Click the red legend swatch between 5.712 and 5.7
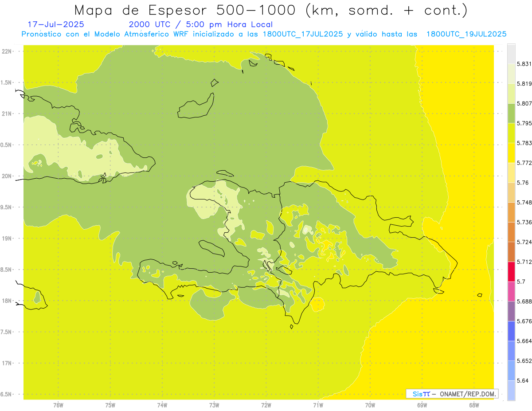This screenshot has height=411, width=532. coord(511,272)
